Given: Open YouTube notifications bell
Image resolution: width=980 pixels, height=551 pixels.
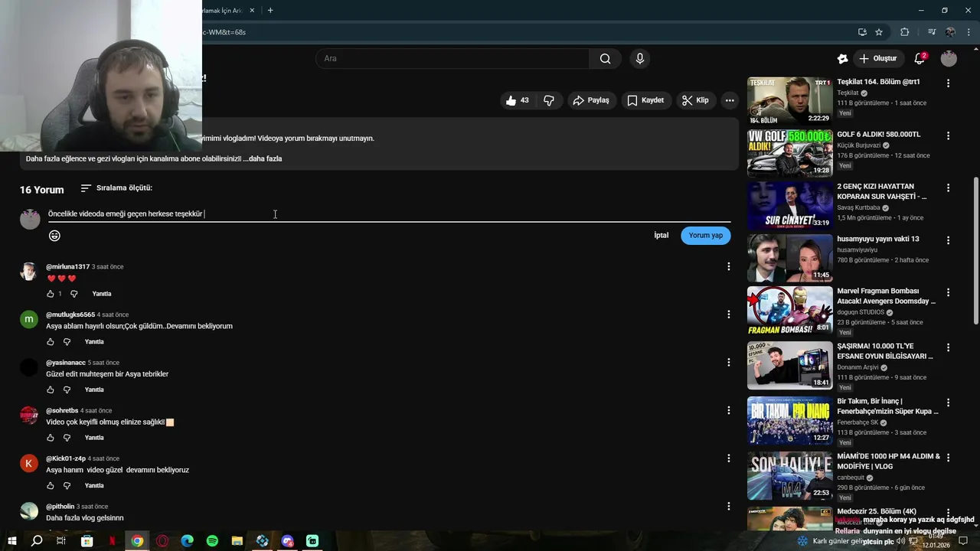Looking at the screenshot, I should tap(920, 59).
